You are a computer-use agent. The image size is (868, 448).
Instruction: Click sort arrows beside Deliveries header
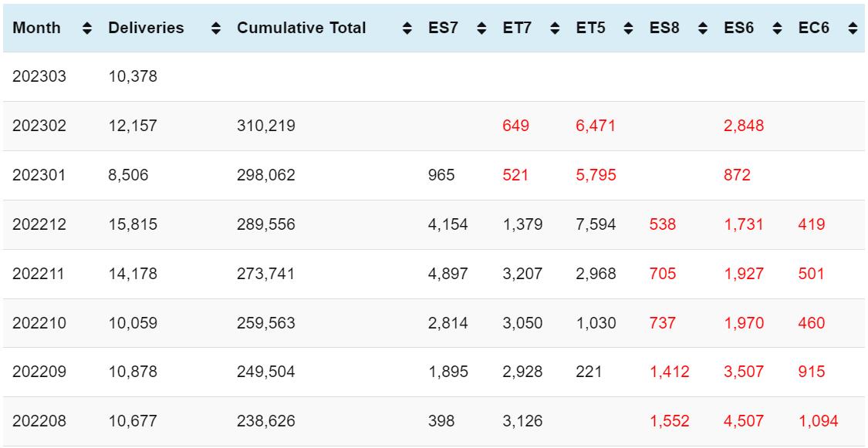pos(217,29)
